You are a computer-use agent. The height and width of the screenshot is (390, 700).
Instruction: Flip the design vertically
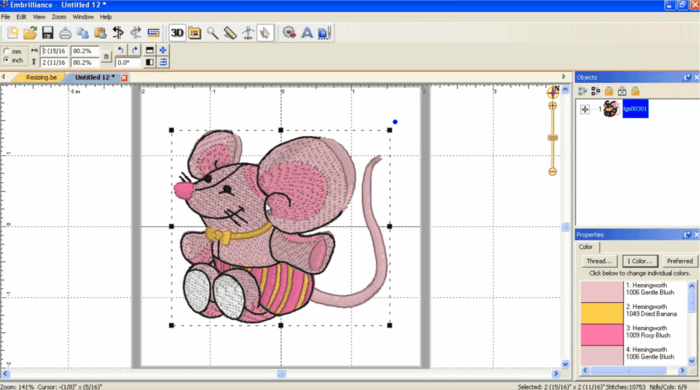[x=150, y=50]
